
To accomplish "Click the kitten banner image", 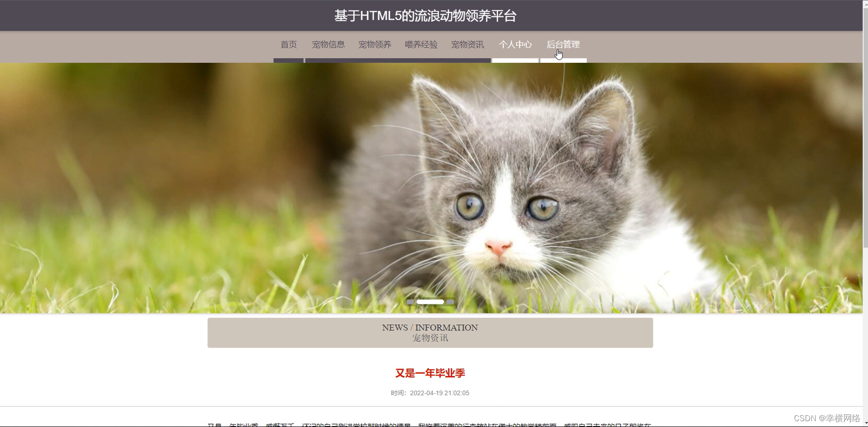I will (x=431, y=188).
